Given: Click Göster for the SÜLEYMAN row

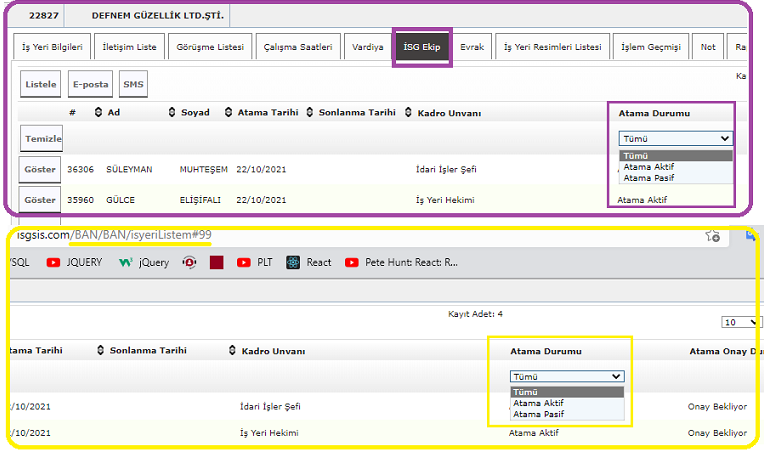Looking at the screenshot, I should pyautogui.click(x=40, y=170).
